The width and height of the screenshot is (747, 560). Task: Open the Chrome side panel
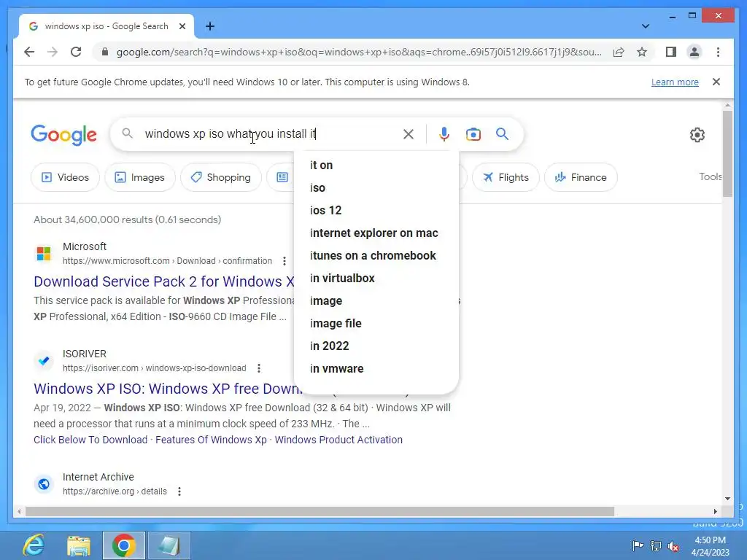[671, 52]
